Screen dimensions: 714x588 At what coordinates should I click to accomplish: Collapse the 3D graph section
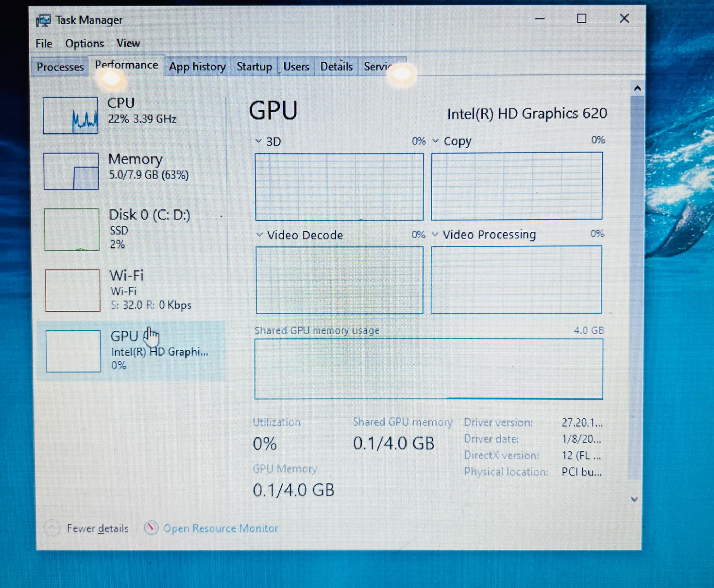tap(258, 141)
